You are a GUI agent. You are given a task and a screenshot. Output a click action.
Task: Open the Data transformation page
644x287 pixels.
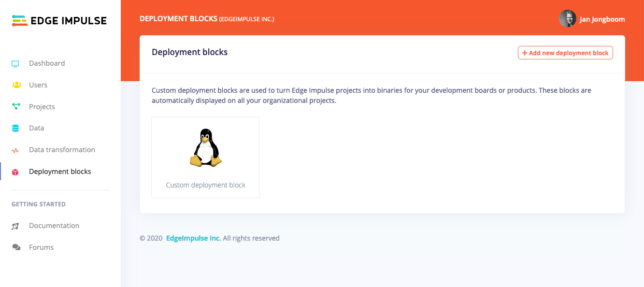62,150
